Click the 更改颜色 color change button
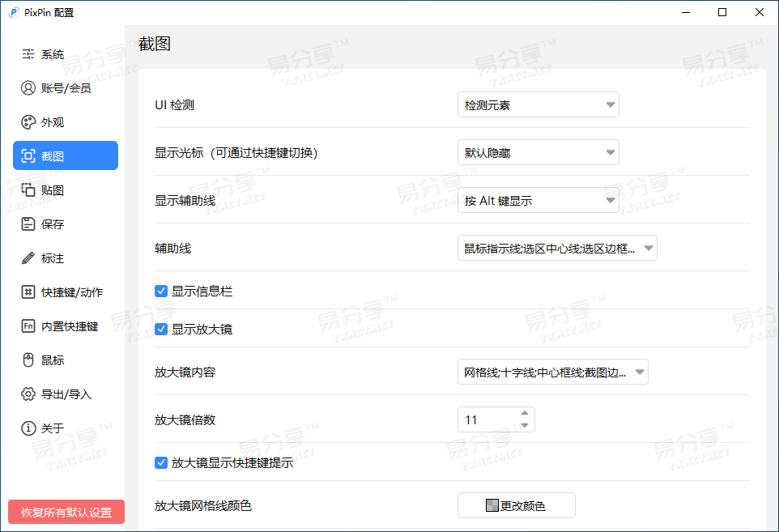Image resolution: width=779 pixels, height=532 pixels. (517, 505)
